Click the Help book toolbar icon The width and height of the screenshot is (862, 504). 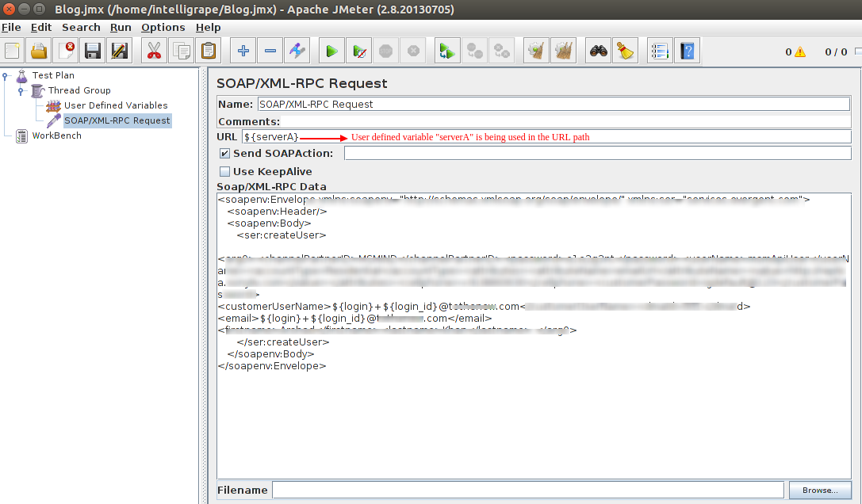pyautogui.click(x=687, y=52)
